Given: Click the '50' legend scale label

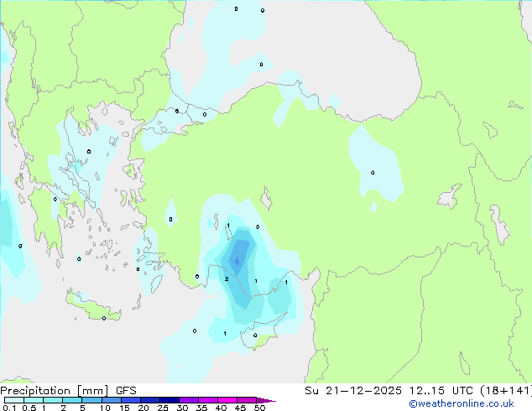Looking at the screenshot, I should point(259,408).
